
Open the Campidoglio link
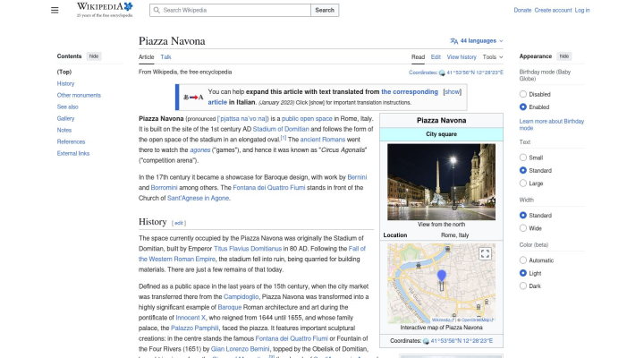tap(241, 297)
